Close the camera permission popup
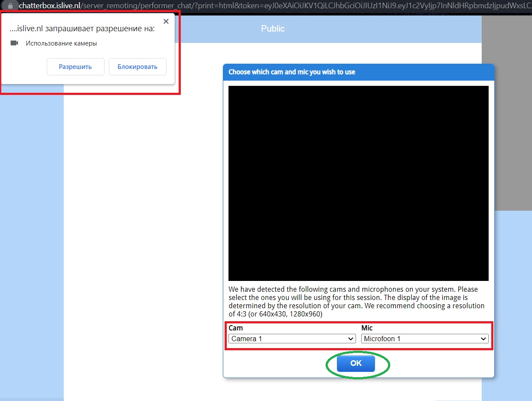532x401 pixels. point(166,21)
